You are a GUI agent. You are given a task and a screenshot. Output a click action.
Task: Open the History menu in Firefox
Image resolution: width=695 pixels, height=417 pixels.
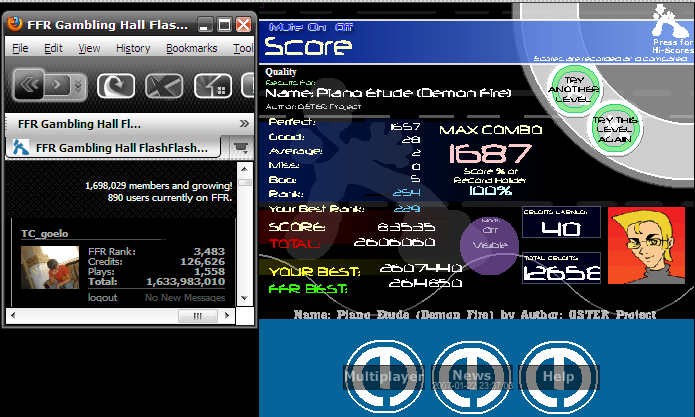point(133,48)
